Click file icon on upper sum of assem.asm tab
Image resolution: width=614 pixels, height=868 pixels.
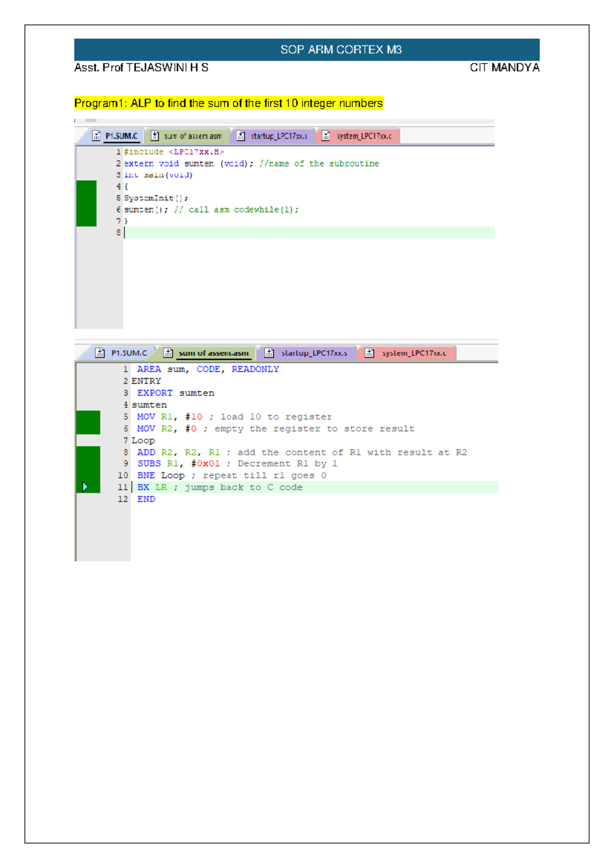click(155, 136)
